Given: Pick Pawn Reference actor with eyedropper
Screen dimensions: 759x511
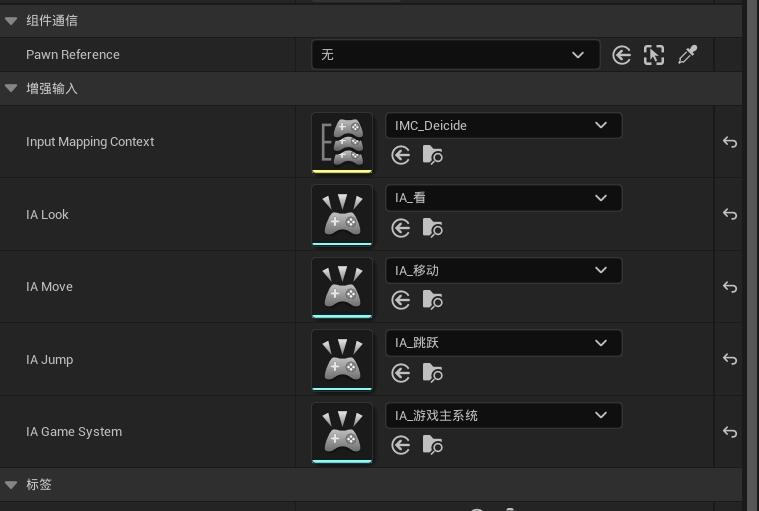Looking at the screenshot, I should pyautogui.click(x=687, y=55).
